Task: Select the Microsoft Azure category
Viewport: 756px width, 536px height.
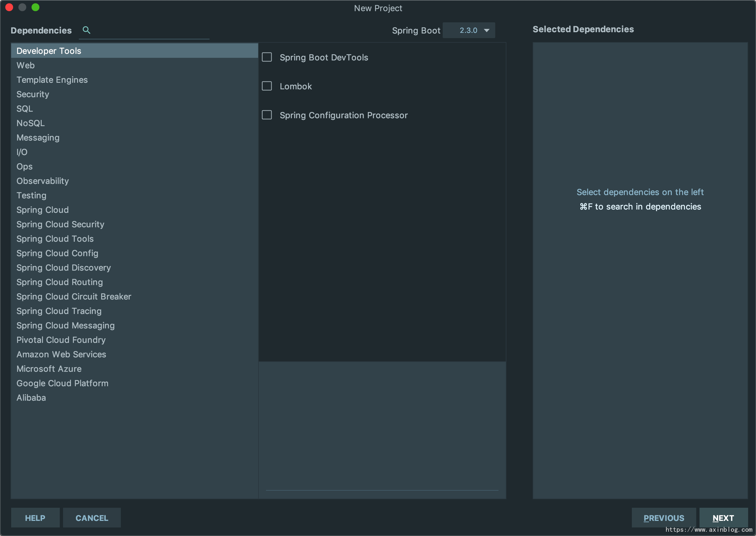Action: [x=135, y=369]
